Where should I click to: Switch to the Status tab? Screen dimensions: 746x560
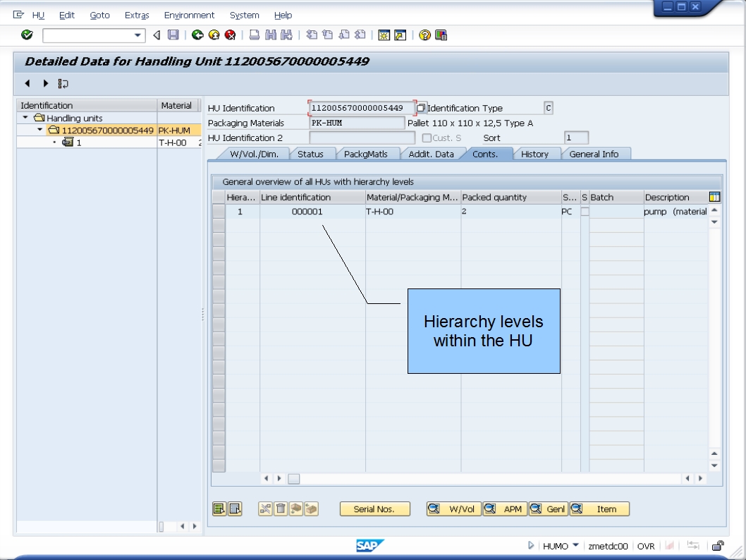[311, 153]
